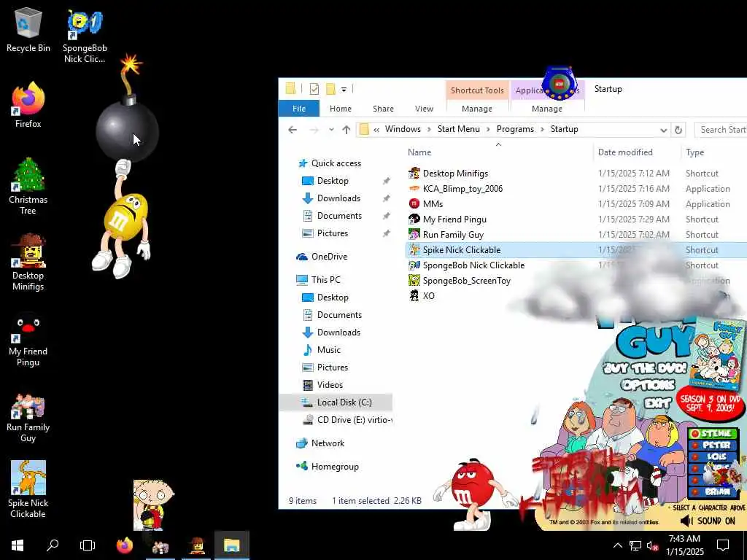Open the Customize Quick Access Toolbar dropdown
This screenshot has width=747, height=560.
(x=344, y=89)
